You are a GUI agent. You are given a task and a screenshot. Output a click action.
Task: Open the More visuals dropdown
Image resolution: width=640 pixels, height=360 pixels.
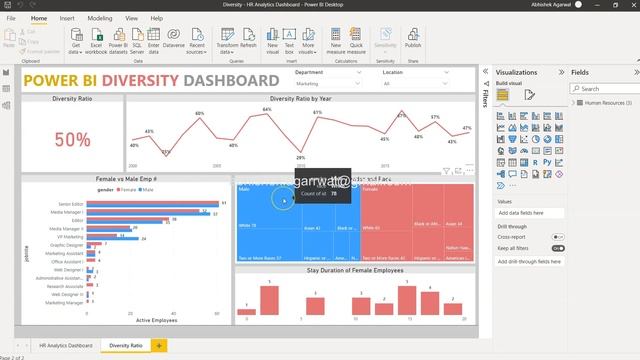(308, 41)
